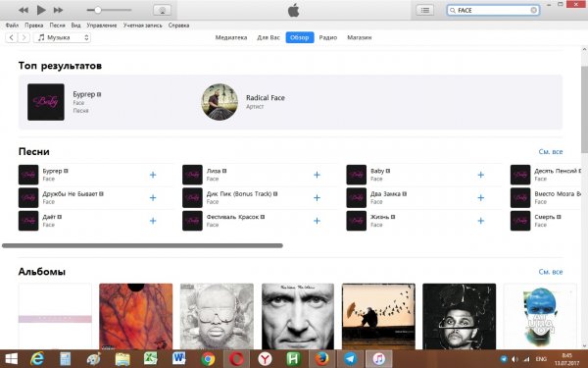Screen dimensions: 588x368
Task: Click the play button in the player controls
Action: coord(41,10)
